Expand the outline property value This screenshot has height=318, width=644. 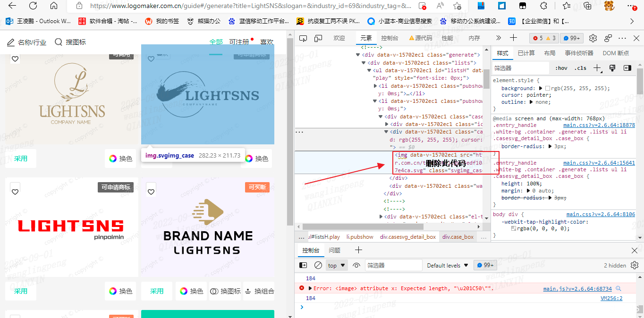point(531,101)
